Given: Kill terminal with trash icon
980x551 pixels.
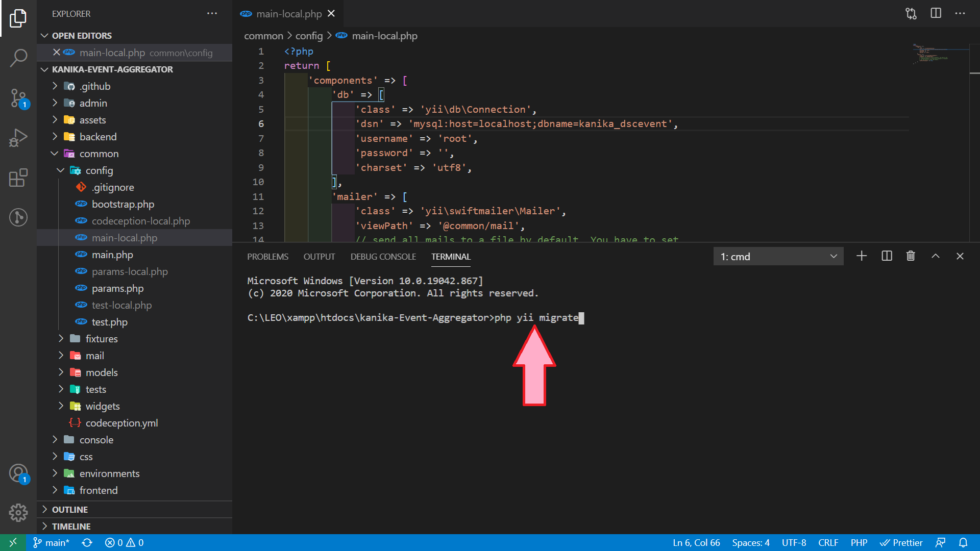Looking at the screenshot, I should 911,256.
